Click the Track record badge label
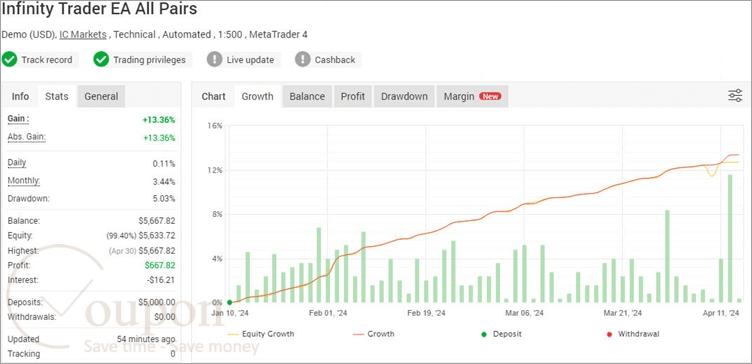752x364 pixels. click(47, 60)
